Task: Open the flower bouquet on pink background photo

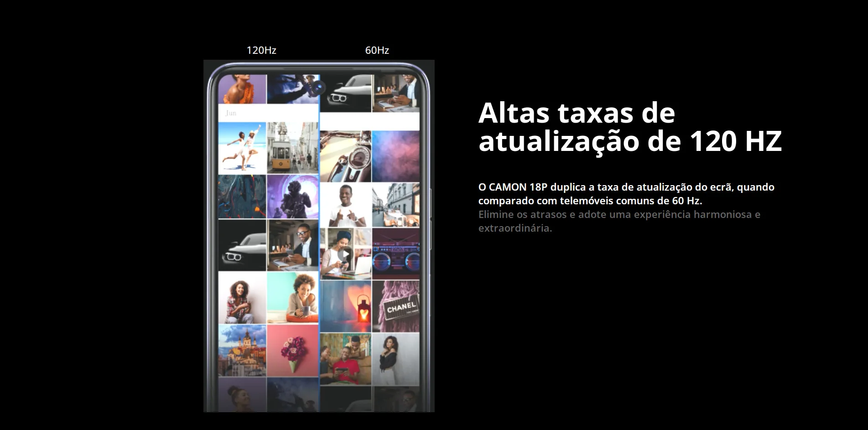Action: (x=292, y=351)
